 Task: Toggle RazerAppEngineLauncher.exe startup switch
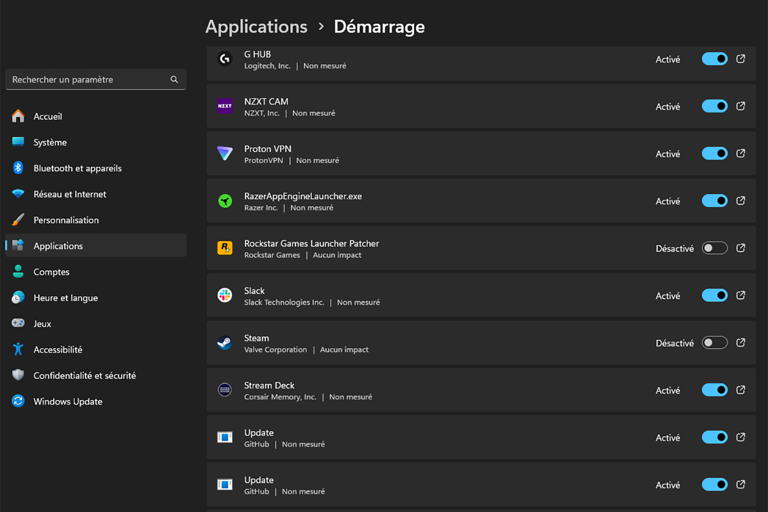point(715,200)
